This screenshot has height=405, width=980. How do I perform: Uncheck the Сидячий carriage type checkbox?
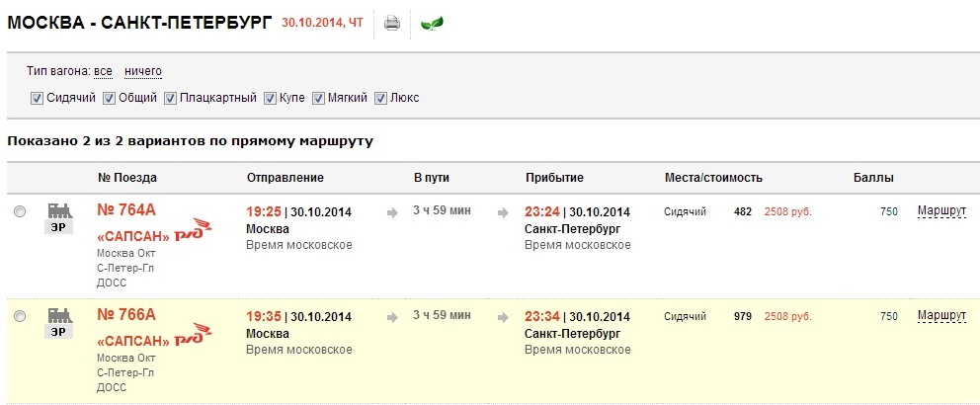pos(37,98)
